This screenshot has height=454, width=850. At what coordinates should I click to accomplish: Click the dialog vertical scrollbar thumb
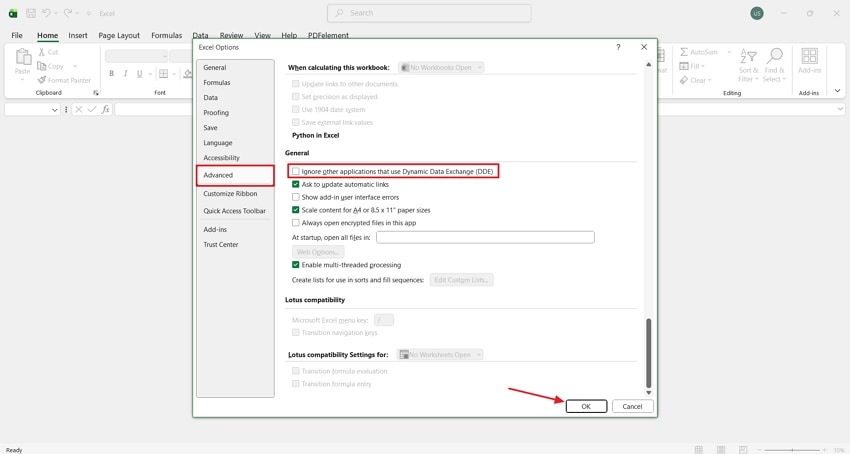pyautogui.click(x=648, y=353)
